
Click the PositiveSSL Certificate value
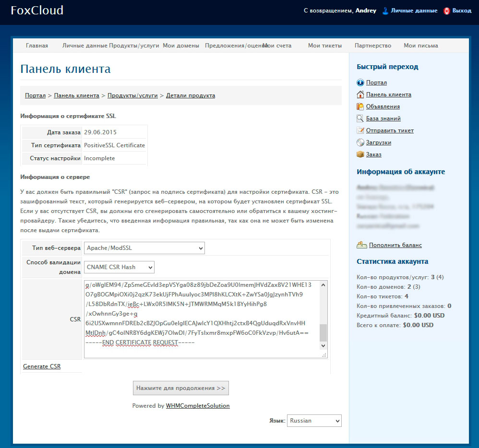click(x=115, y=145)
